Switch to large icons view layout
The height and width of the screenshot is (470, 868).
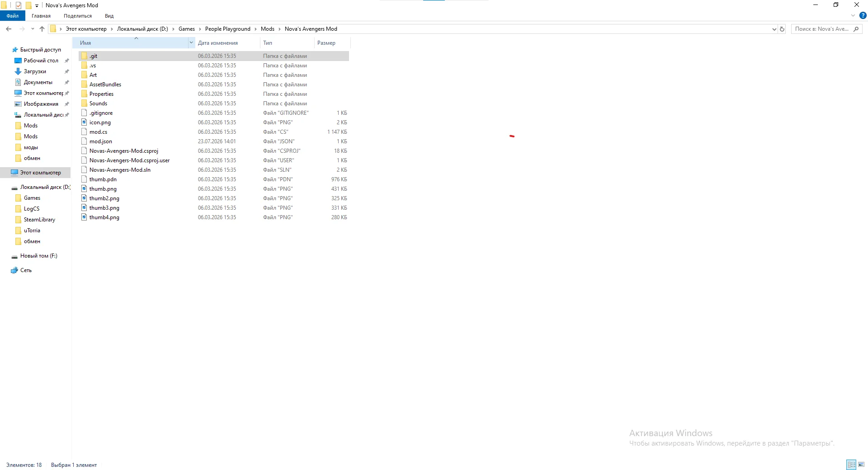[861, 465]
